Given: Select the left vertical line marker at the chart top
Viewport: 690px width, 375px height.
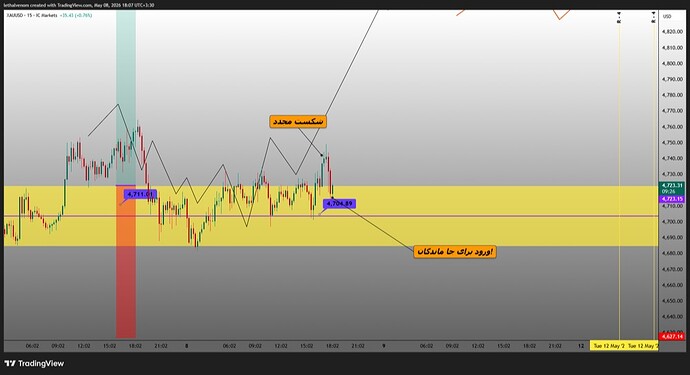Looking at the screenshot, I should (x=619, y=18).
